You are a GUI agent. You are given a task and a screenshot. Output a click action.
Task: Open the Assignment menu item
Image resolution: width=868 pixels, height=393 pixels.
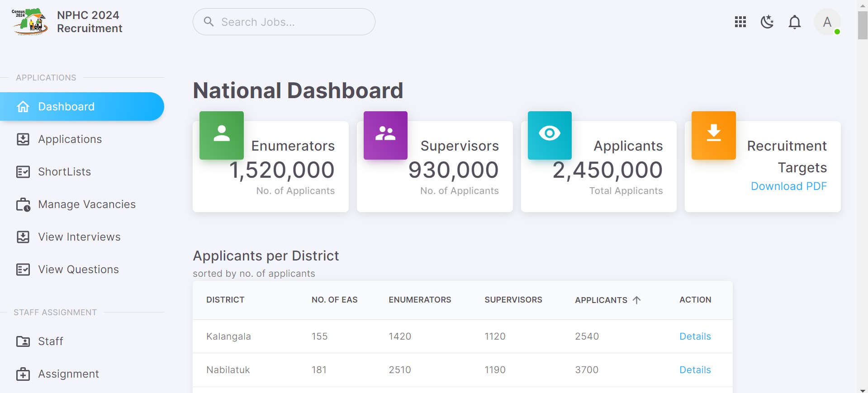point(82,374)
